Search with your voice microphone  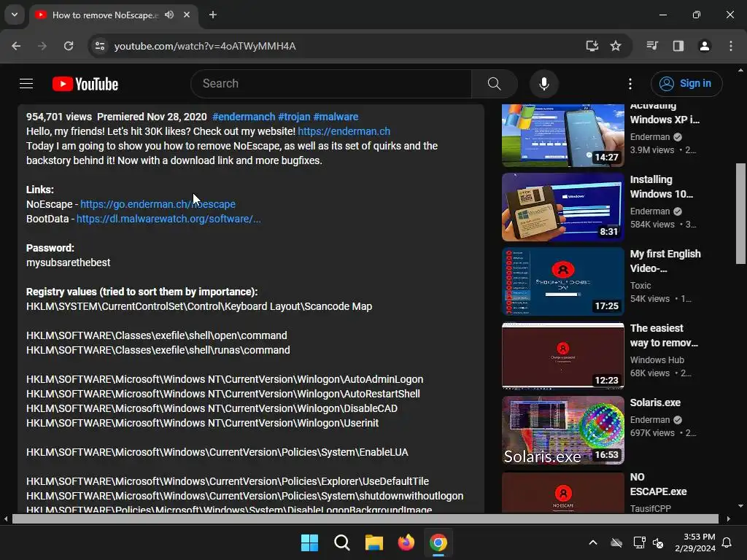click(543, 84)
